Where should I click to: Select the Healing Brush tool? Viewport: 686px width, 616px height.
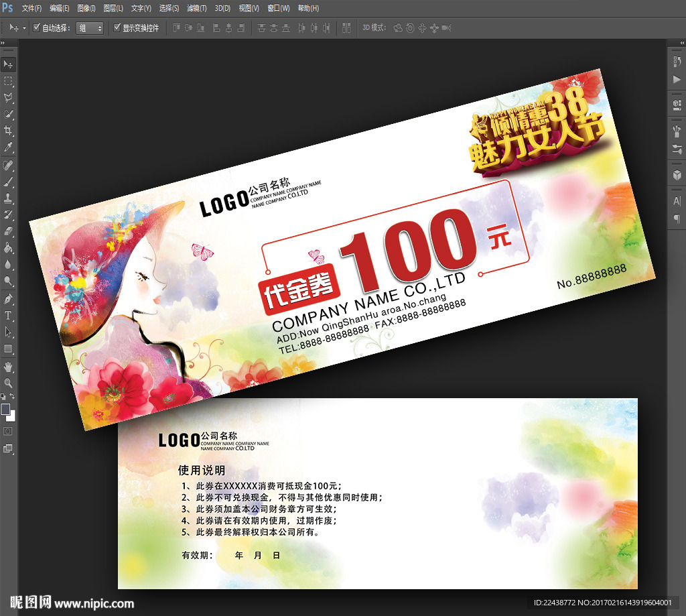[x=8, y=166]
